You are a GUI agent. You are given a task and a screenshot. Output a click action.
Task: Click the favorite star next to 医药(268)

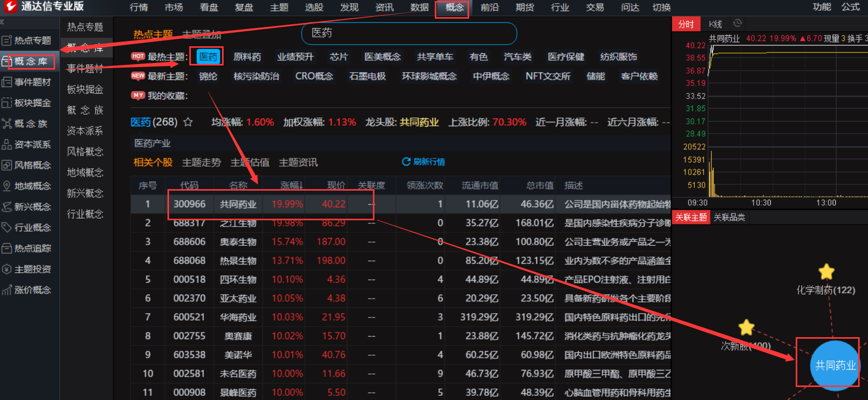[188, 122]
